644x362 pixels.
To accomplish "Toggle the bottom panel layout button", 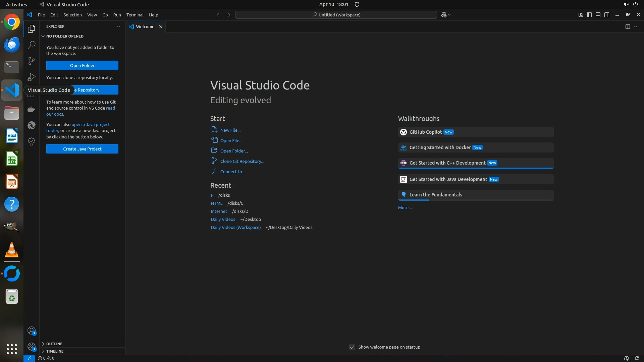I will point(598,15).
